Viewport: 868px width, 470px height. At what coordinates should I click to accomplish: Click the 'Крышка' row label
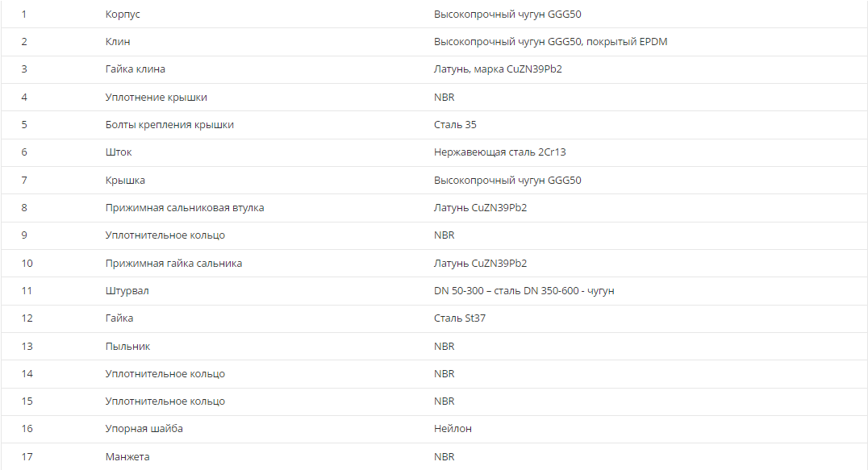pos(125,181)
